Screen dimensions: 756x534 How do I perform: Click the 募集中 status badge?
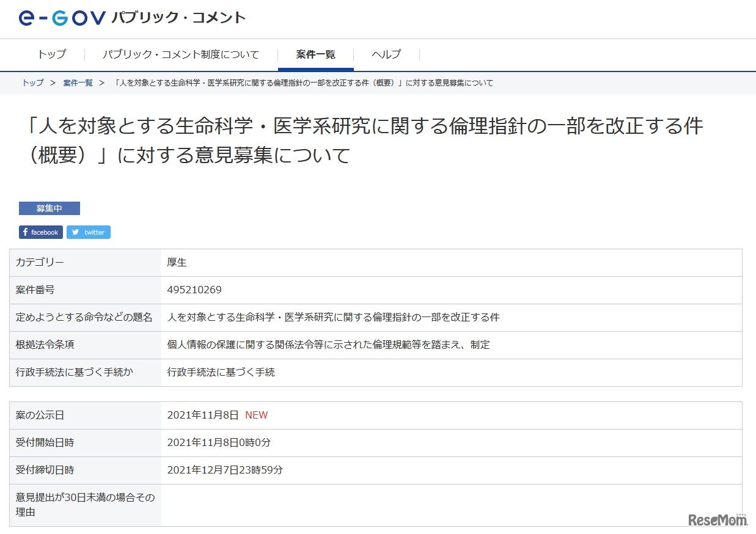(x=50, y=208)
